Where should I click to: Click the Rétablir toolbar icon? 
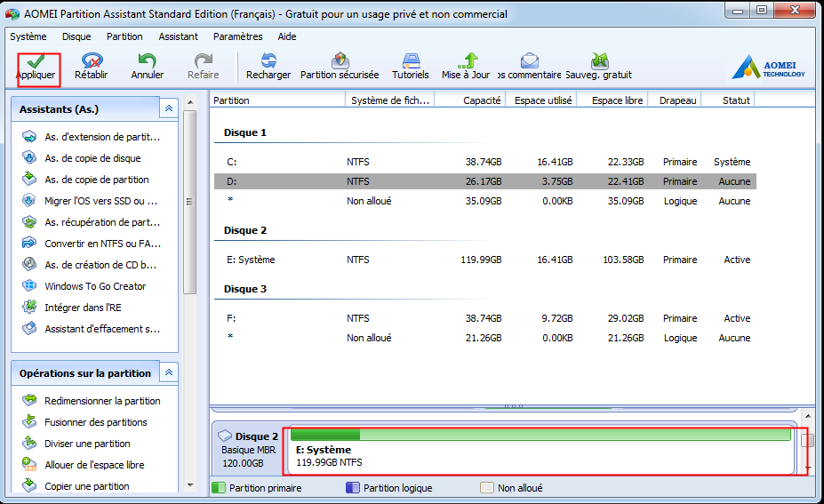tap(92, 61)
